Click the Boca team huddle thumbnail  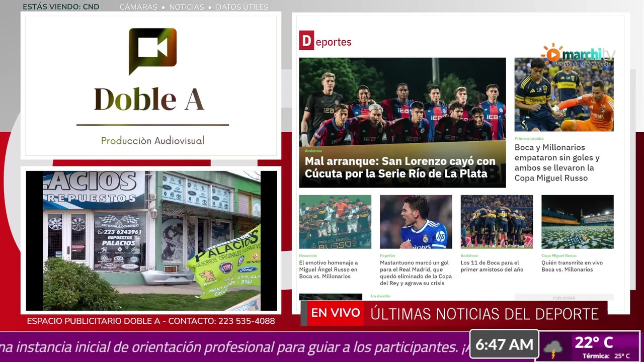[x=497, y=222]
